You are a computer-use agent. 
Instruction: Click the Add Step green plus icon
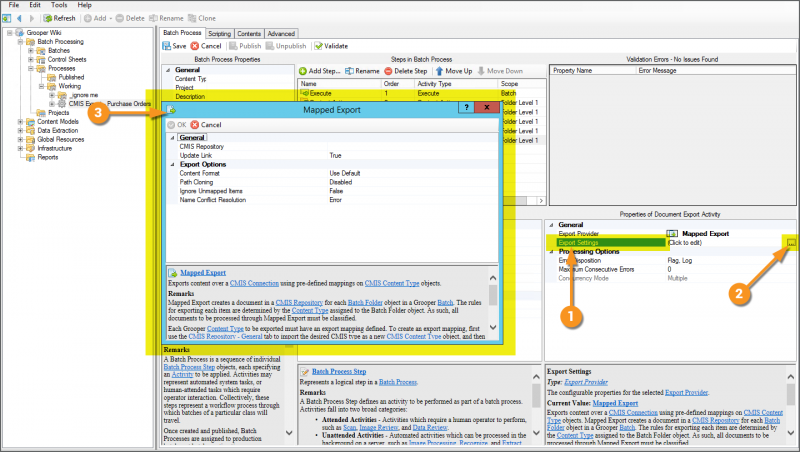(x=302, y=71)
